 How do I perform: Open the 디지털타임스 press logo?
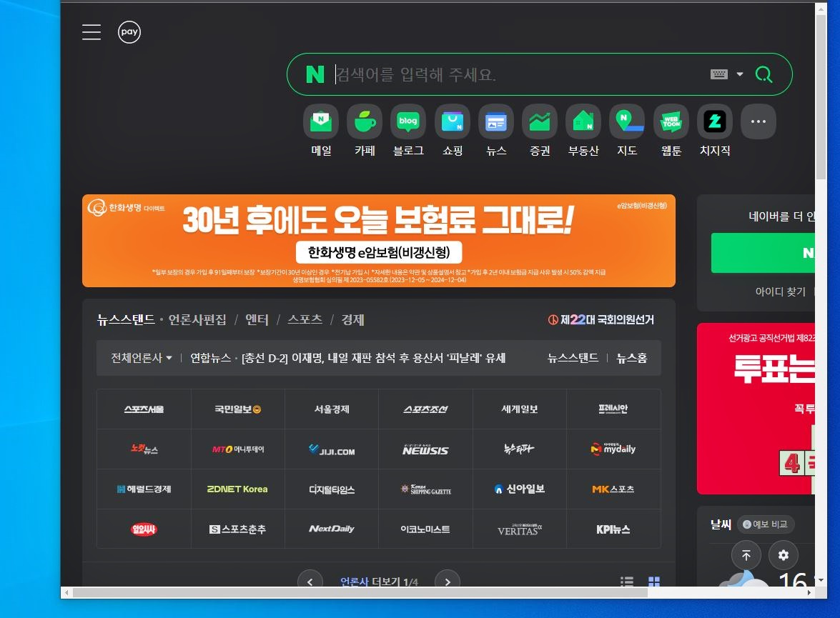pos(332,489)
